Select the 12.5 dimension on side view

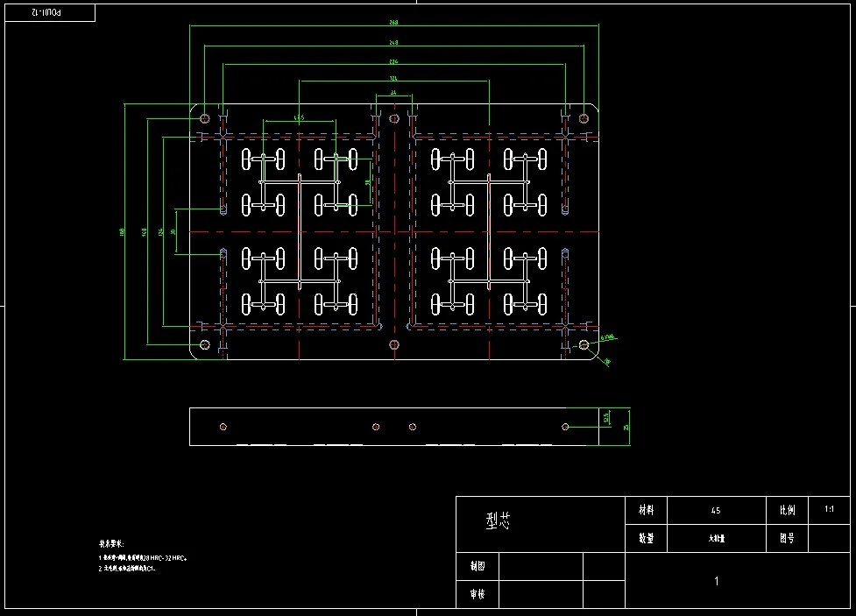(606, 418)
